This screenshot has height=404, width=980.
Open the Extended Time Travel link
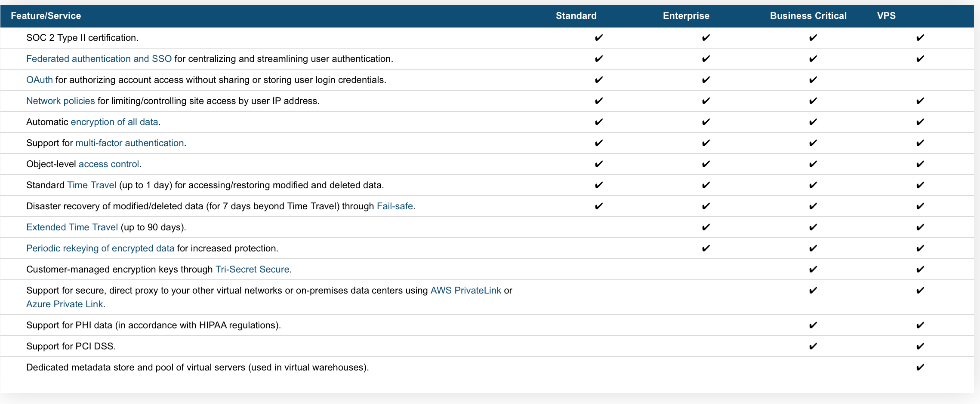pos(72,227)
